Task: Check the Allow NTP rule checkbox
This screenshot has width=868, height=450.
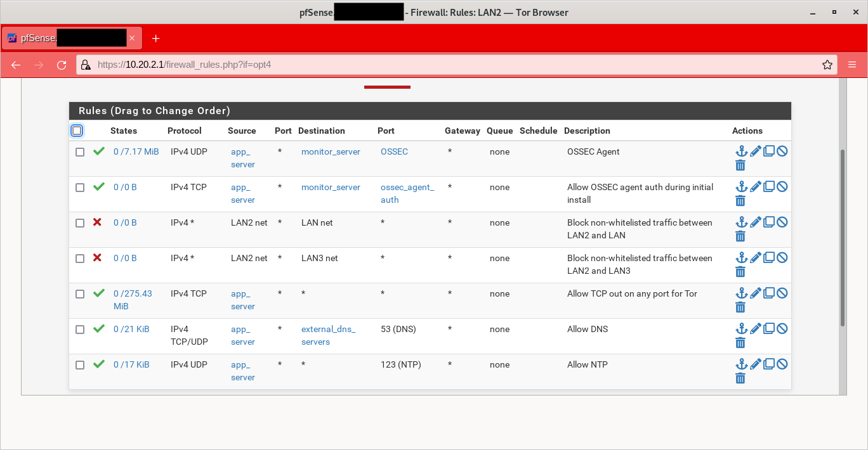Action: (80, 364)
